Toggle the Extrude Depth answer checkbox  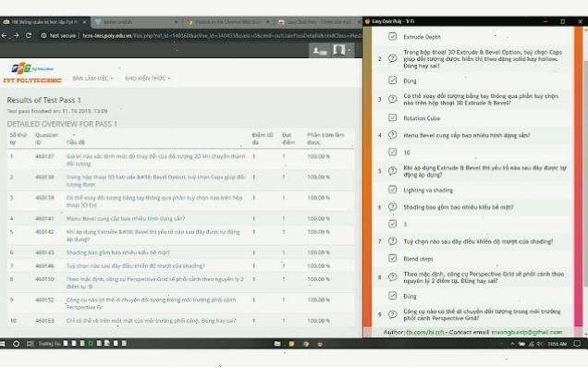[x=392, y=36]
